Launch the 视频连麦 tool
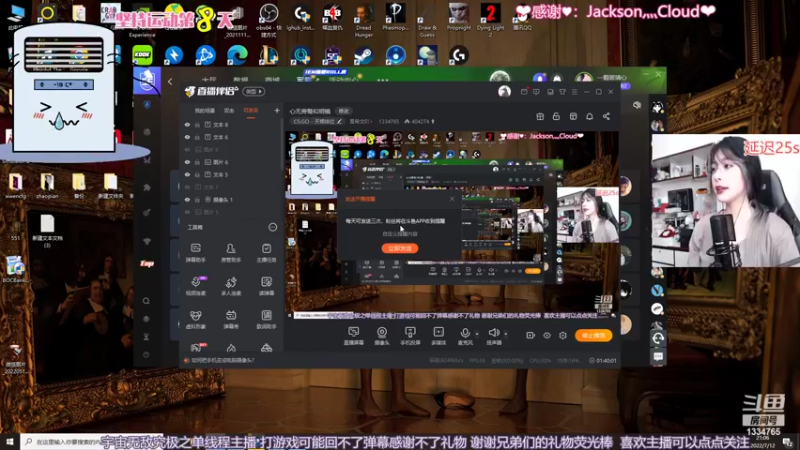Viewport: 800px width, 450px height. pos(195,286)
